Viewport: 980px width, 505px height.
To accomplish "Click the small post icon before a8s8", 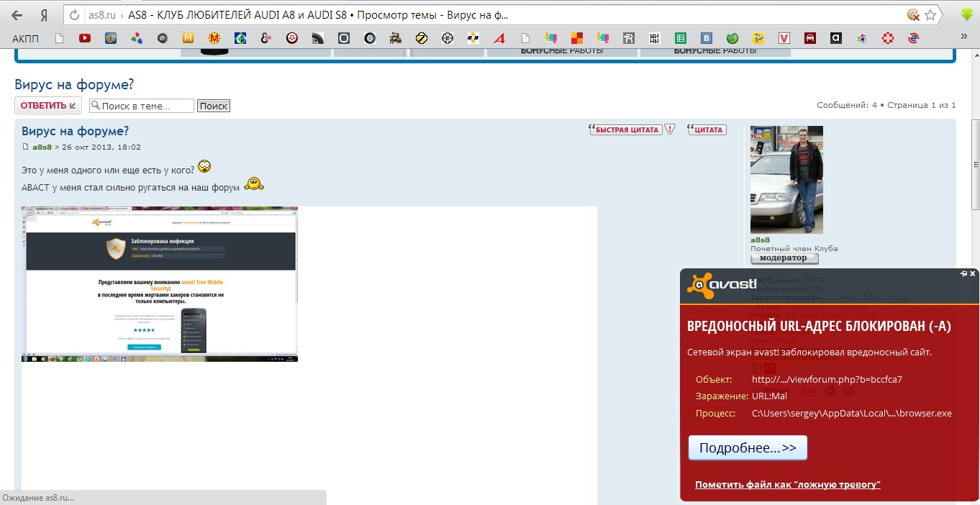I will click(x=26, y=147).
